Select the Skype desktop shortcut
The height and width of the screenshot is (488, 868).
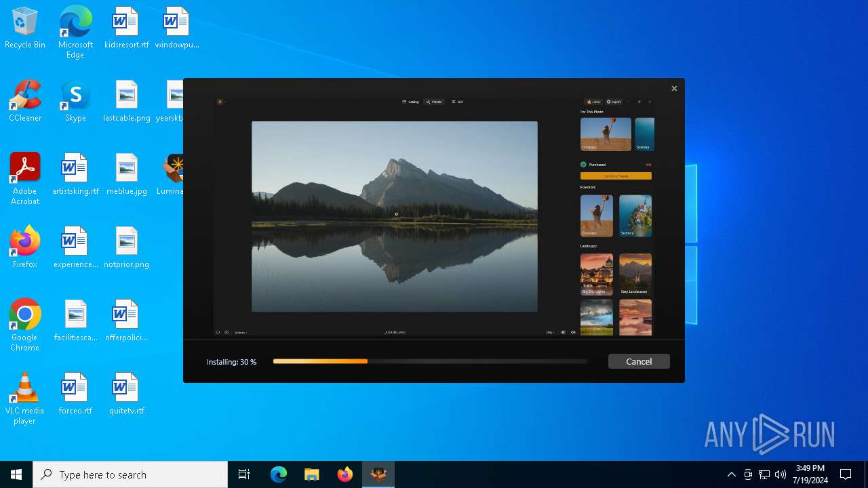75,101
